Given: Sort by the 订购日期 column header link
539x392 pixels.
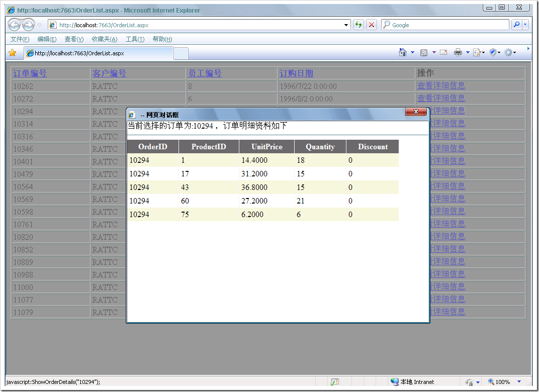Looking at the screenshot, I should tap(296, 73).
